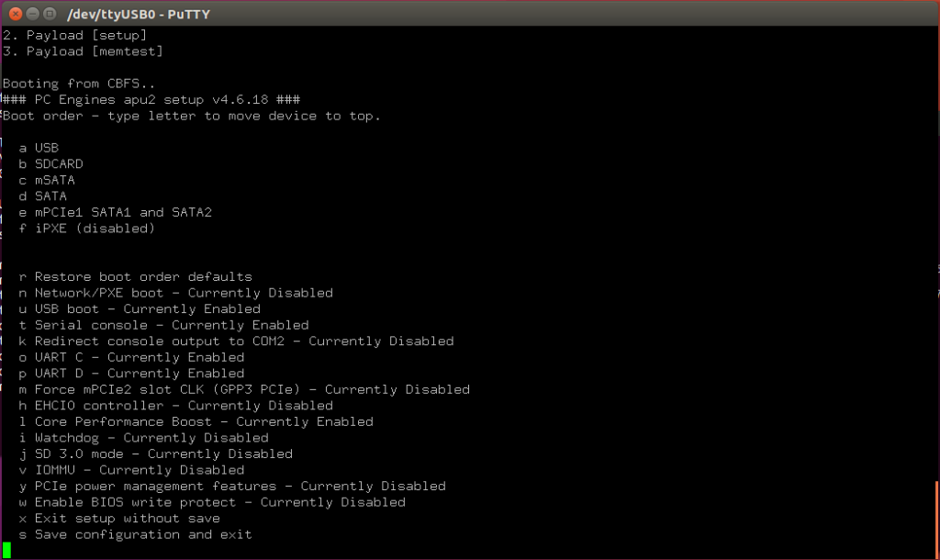Viewport: 940px width, 560px height.
Task: Click the Watchdog Currently Disabled line
Action: click(144, 438)
